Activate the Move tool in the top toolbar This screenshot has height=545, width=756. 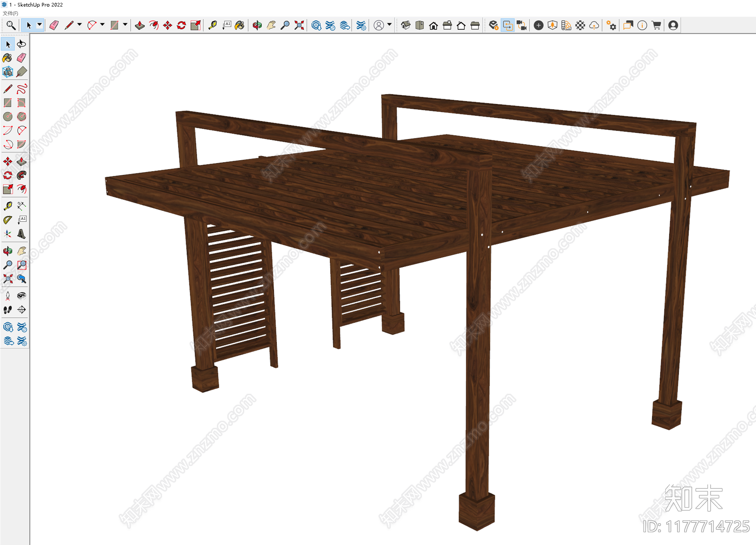pos(167,25)
